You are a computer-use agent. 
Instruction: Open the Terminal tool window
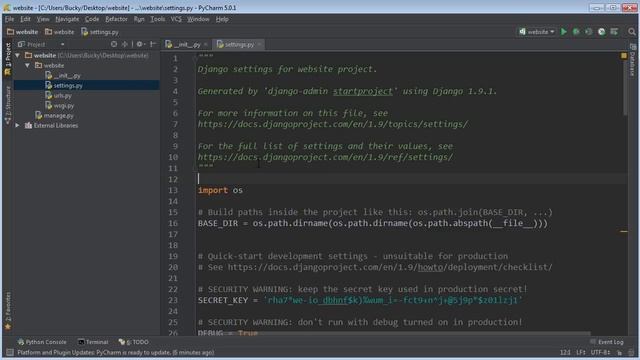93,342
